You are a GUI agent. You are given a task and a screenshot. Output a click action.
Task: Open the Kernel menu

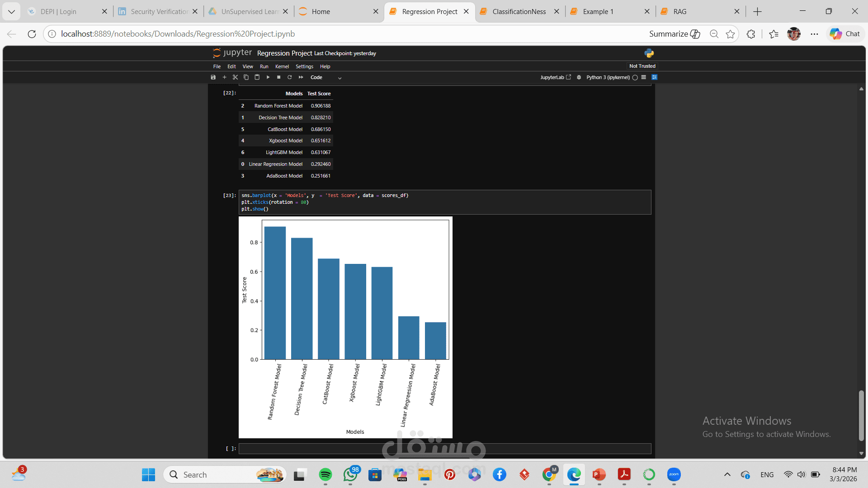(x=282, y=66)
